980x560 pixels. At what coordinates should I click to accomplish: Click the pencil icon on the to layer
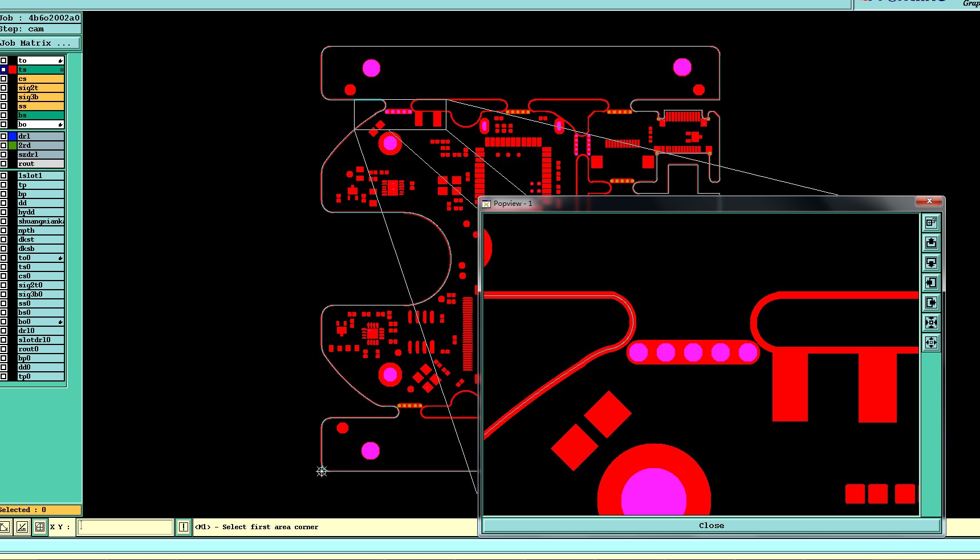click(60, 60)
